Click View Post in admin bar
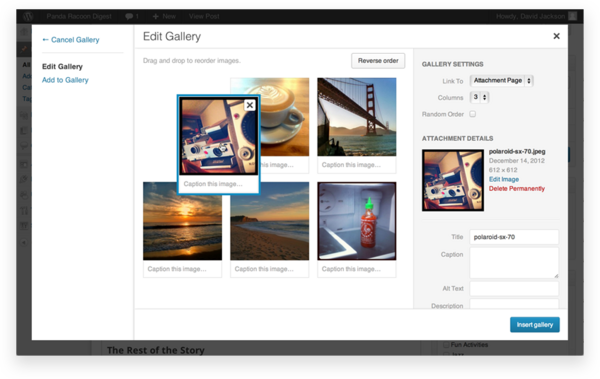 click(x=204, y=16)
